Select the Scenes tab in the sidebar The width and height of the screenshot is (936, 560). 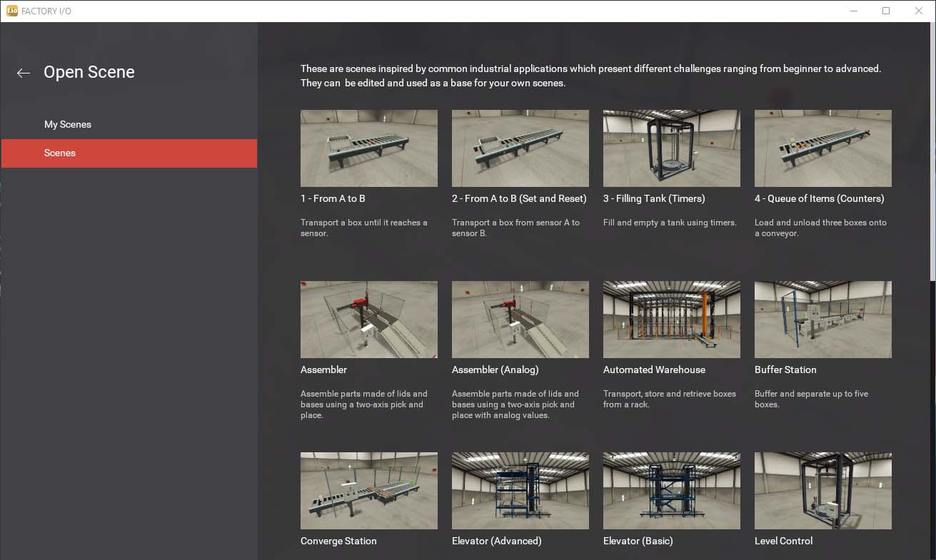point(129,153)
